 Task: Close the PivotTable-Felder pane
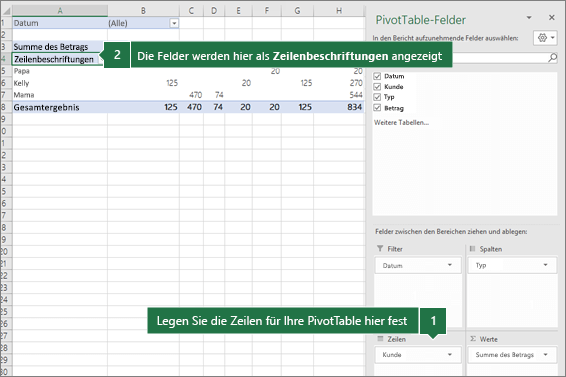click(x=552, y=17)
